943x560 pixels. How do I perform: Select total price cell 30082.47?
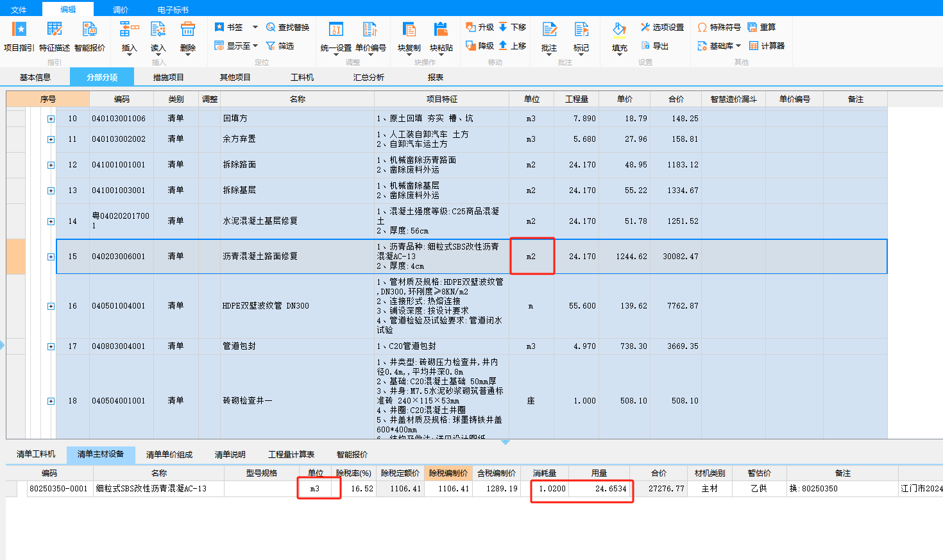(676, 257)
